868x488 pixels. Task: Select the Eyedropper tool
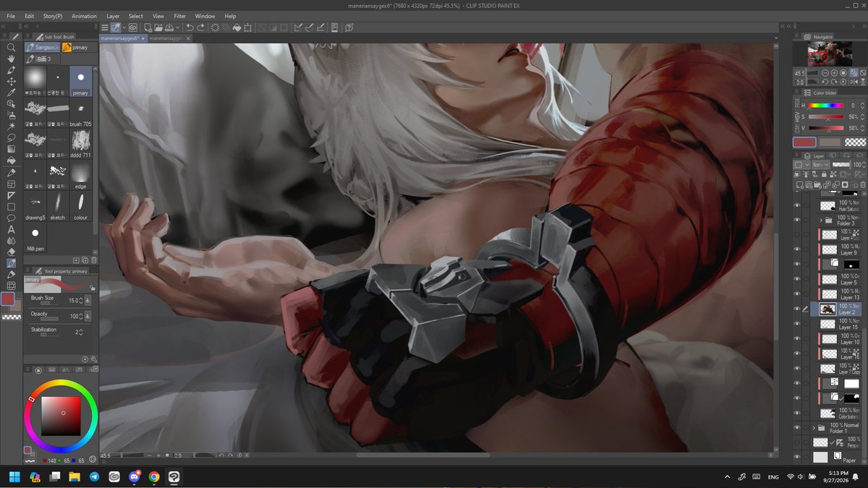pos(12,93)
